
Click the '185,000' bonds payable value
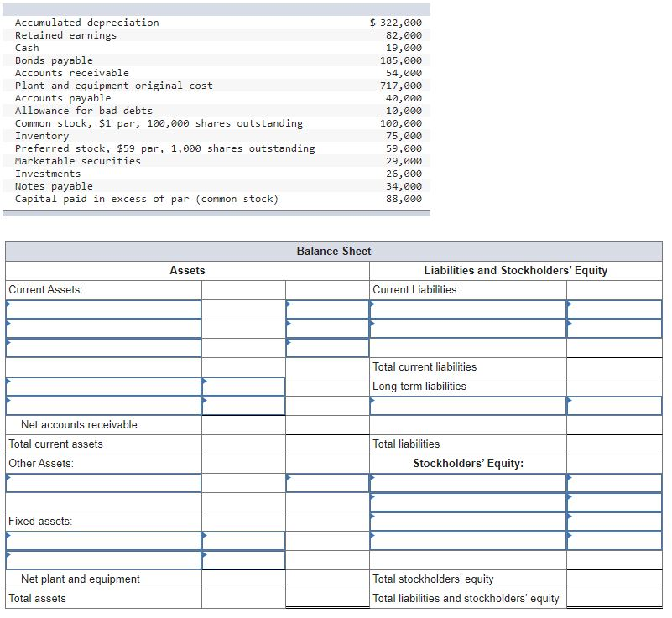tap(401, 60)
